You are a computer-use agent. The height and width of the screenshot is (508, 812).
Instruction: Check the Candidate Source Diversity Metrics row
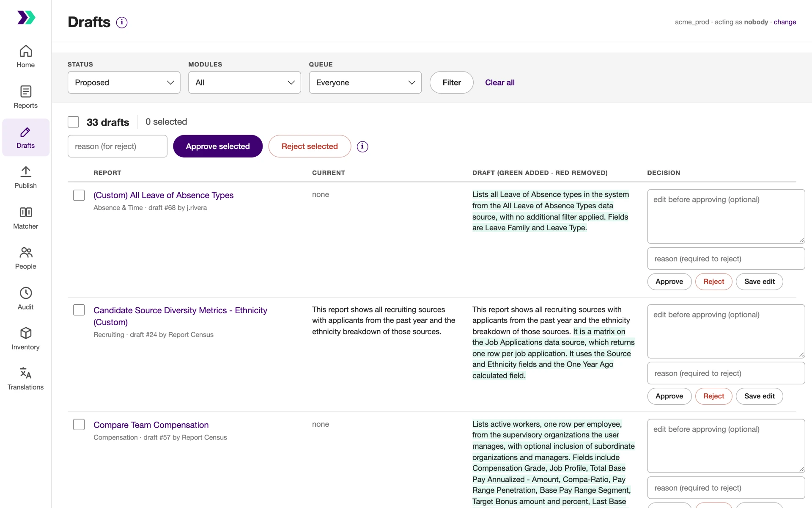point(79,310)
